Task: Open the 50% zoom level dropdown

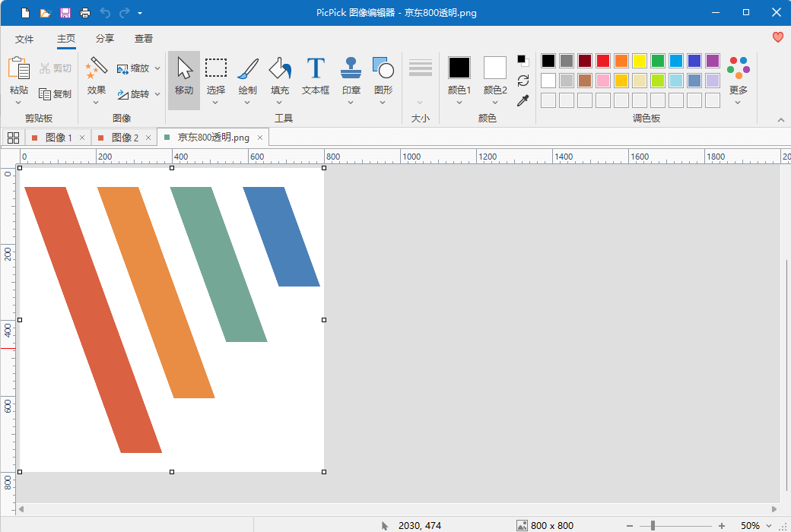Action: pyautogui.click(x=769, y=526)
